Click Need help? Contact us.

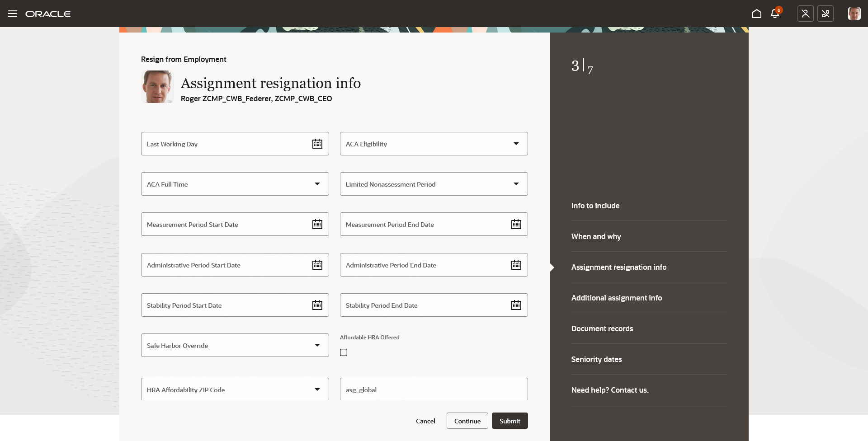click(610, 390)
